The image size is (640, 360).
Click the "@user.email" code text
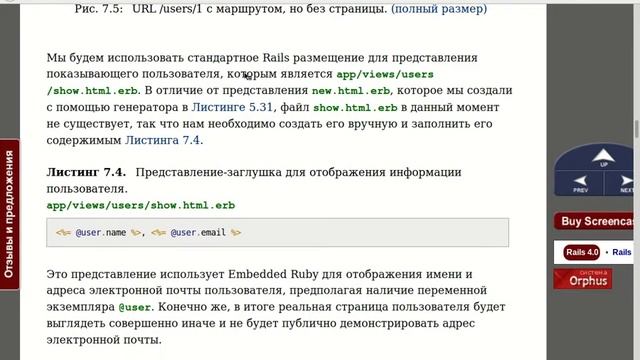[198, 233]
